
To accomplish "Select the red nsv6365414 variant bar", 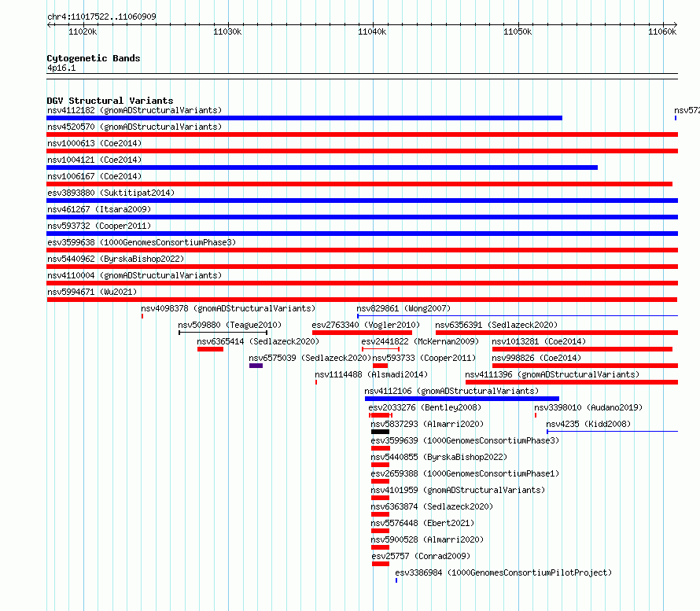I will click(x=210, y=349).
